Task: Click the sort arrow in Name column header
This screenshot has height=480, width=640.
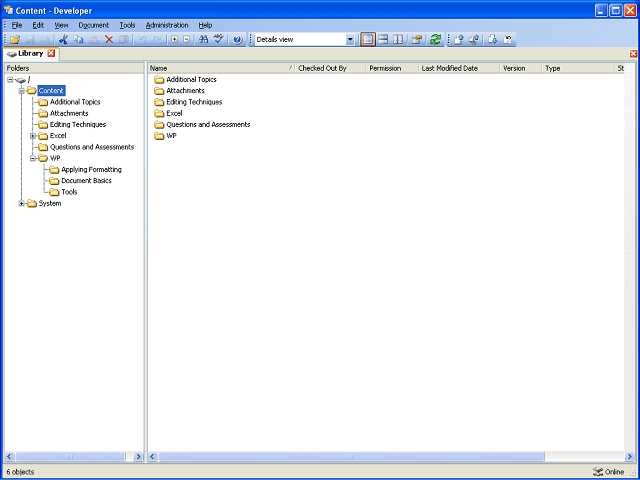Action: [x=291, y=68]
